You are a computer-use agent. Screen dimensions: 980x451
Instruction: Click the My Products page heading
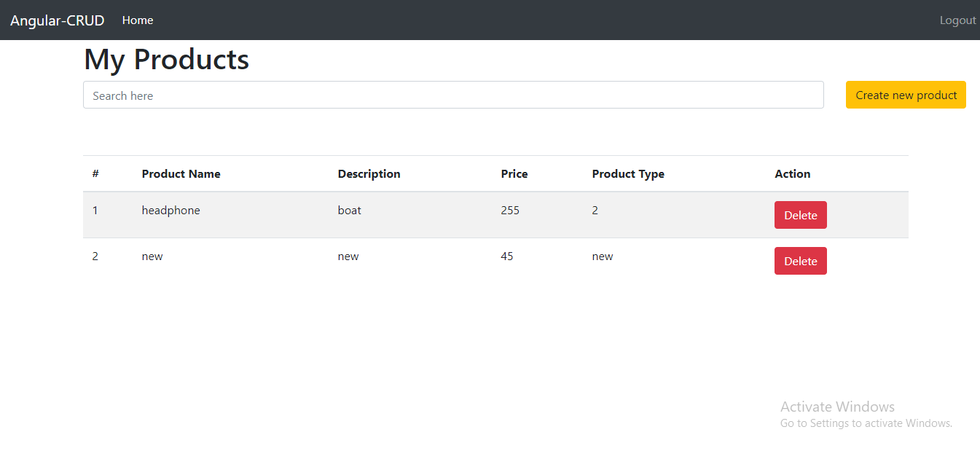[x=166, y=59]
